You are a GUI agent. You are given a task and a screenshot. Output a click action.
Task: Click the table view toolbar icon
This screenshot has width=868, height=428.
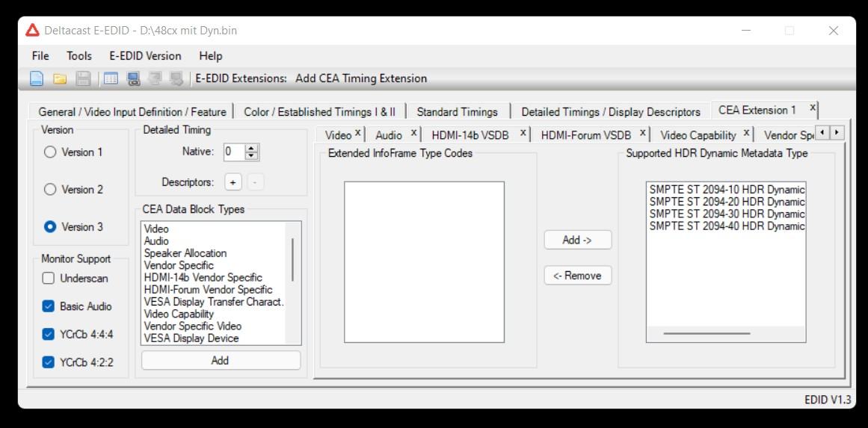(111, 78)
